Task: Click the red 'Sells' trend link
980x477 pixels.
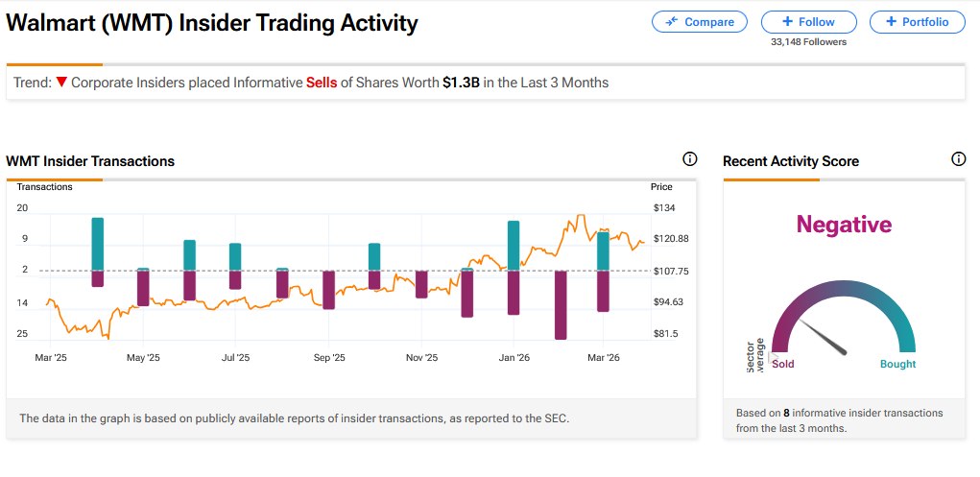Action: (x=322, y=83)
